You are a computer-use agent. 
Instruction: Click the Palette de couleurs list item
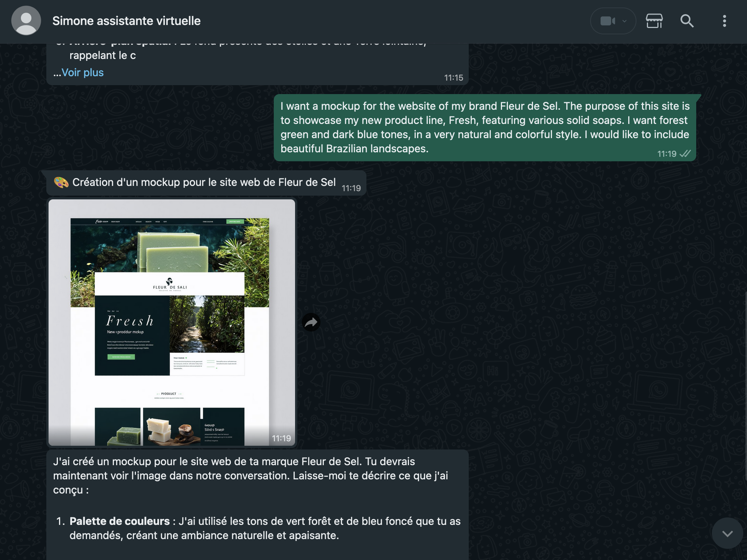(258, 528)
